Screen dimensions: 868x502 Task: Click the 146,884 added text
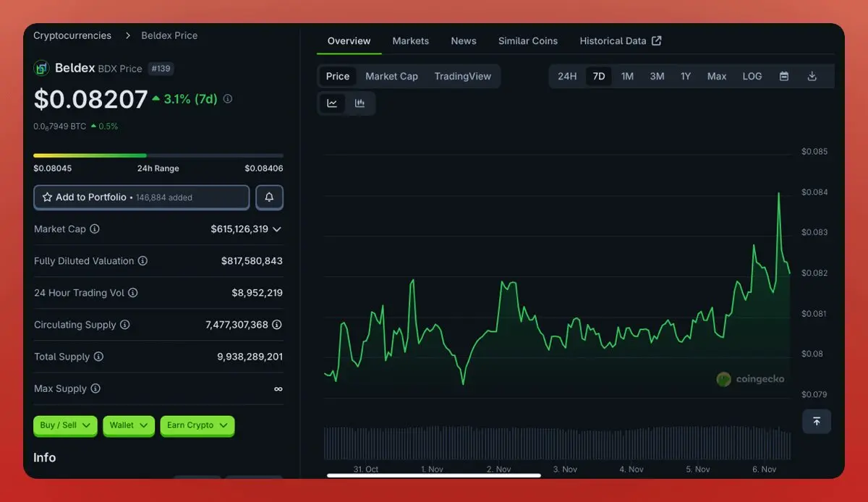[164, 197]
